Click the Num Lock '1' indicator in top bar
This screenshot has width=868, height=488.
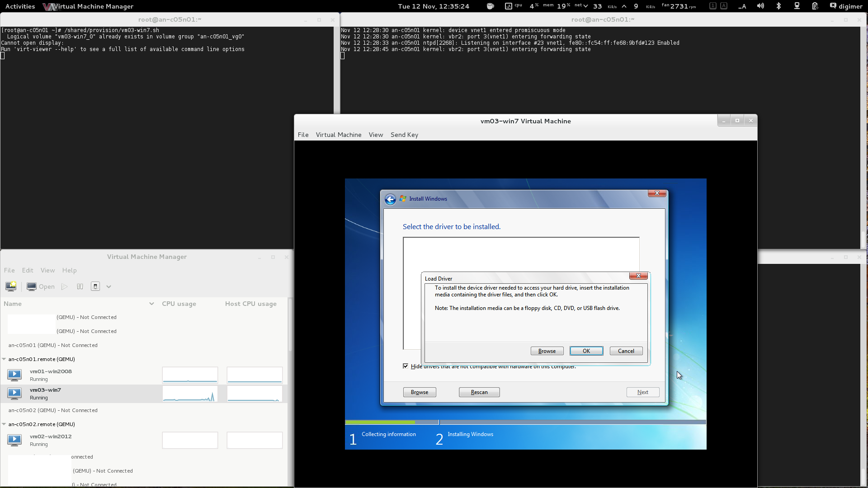pyautogui.click(x=713, y=6)
